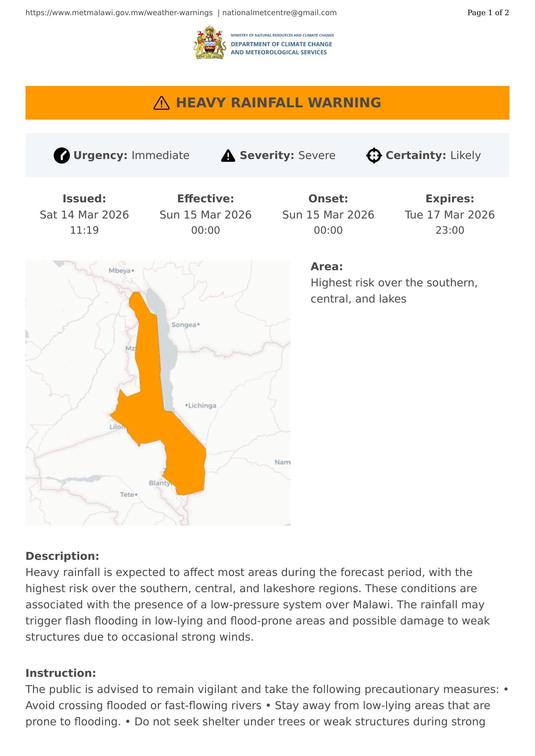
Task: Click the Mbeya label on the map
Action: pos(120,271)
